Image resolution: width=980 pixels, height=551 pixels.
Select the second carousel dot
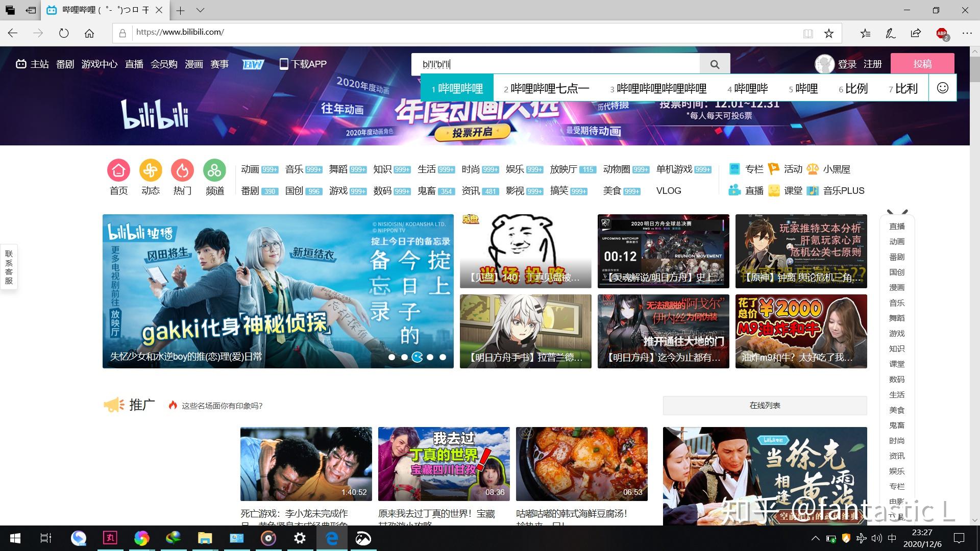click(x=404, y=357)
